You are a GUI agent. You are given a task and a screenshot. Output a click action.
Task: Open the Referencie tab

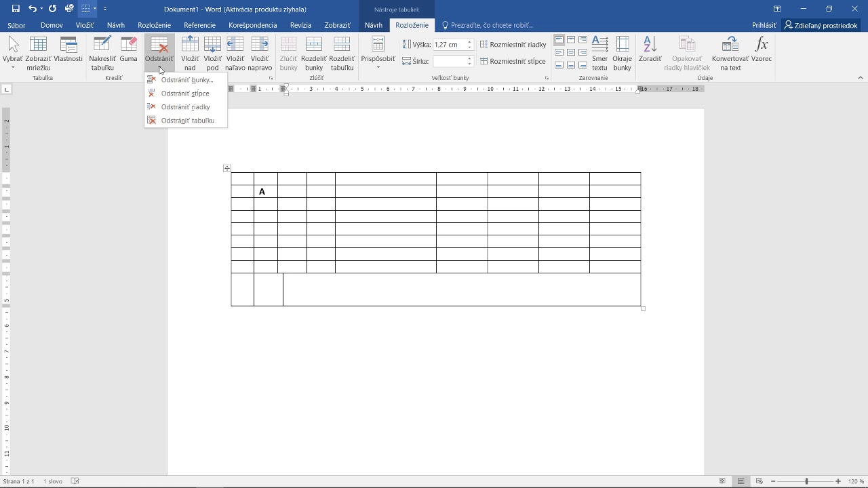[x=199, y=25]
